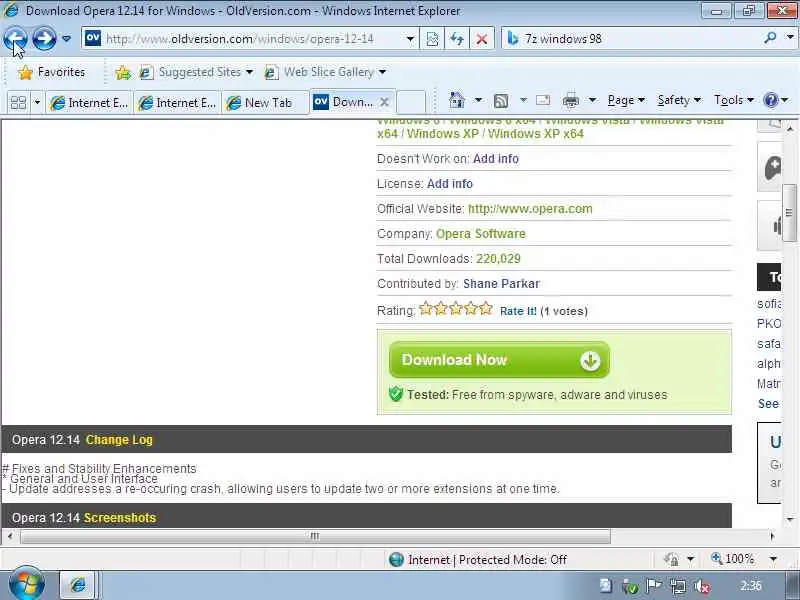Image resolution: width=800 pixels, height=600 pixels.
Task: Switch to the New Tab tab
Action: tap(265, 103)
